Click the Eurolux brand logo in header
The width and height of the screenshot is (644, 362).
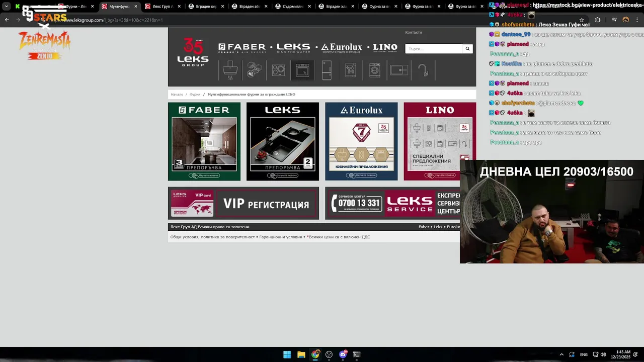(342, 48)
